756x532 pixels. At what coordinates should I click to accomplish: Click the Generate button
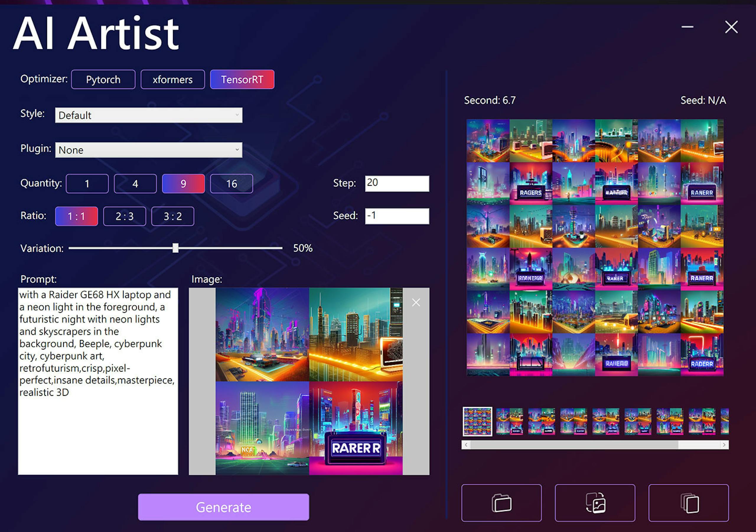click(224, 507)
